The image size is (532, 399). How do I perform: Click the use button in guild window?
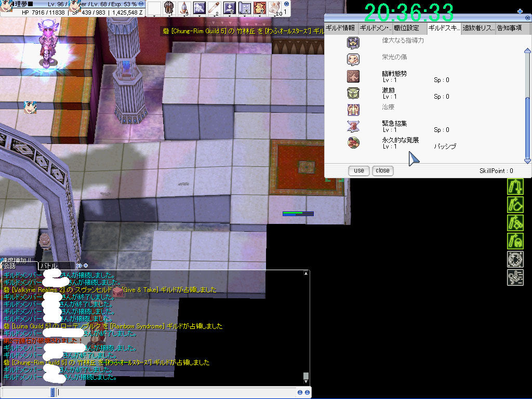click(x=359, y=170)
